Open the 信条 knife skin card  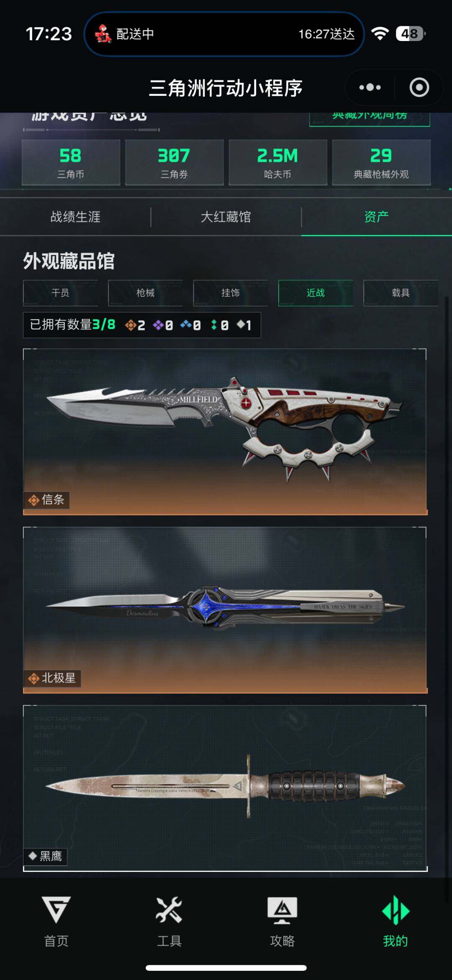(225, 432)
